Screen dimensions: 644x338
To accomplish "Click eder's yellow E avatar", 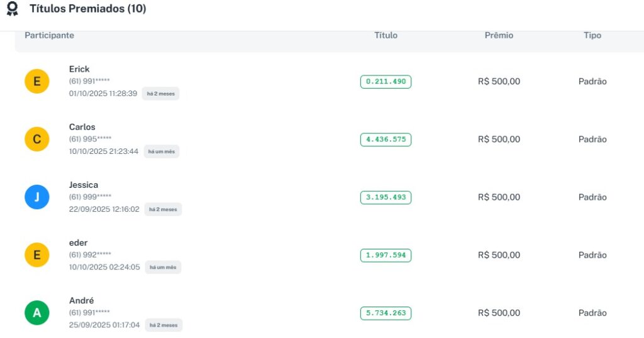I will (36, 255).
